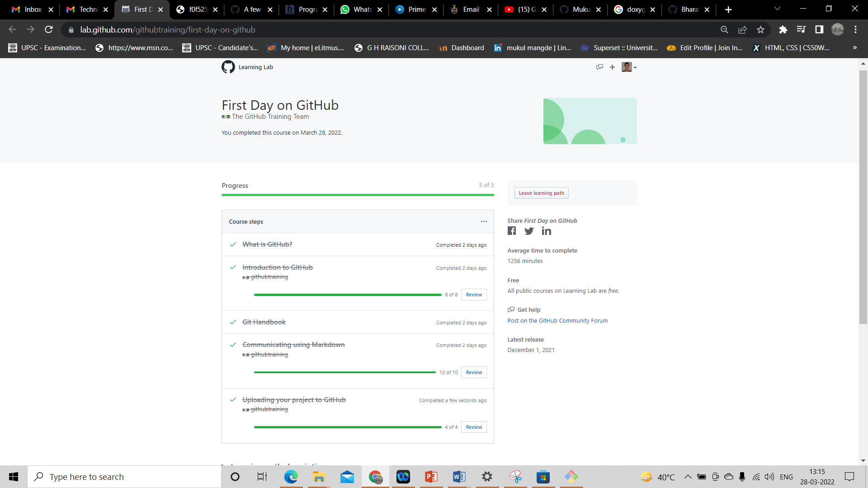
Task: Open HTML, CSS | CS50W bookmark
Action: [791, 48]
